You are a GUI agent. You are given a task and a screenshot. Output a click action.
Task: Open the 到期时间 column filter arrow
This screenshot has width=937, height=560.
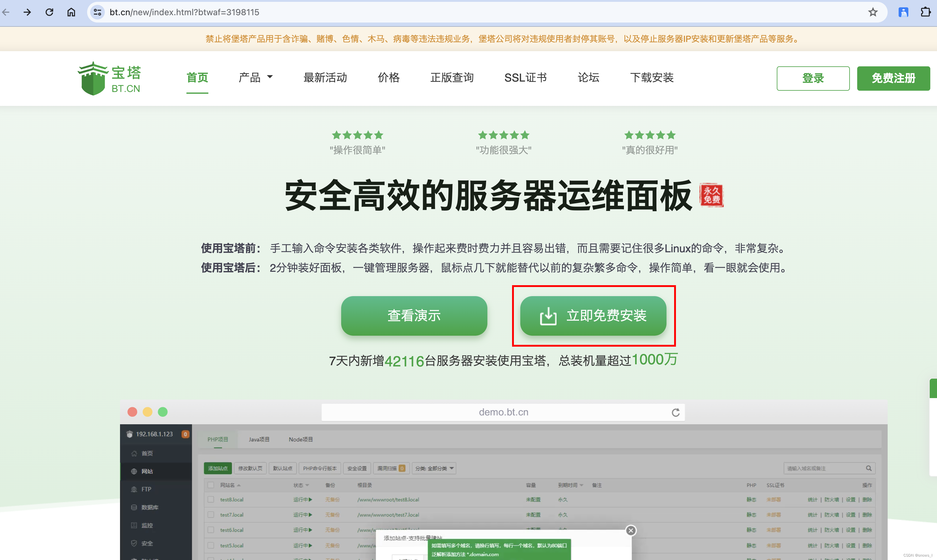[x=581, y=485]
